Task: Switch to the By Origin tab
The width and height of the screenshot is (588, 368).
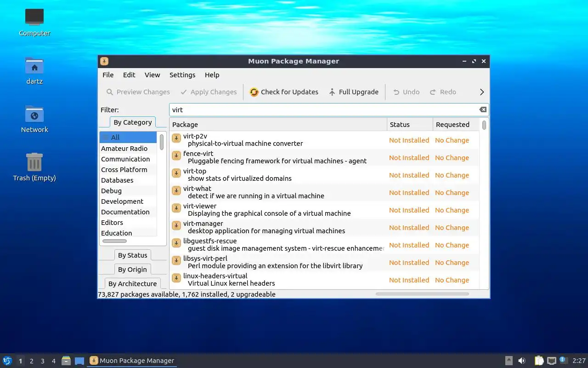Action: (x=133, y=270)
